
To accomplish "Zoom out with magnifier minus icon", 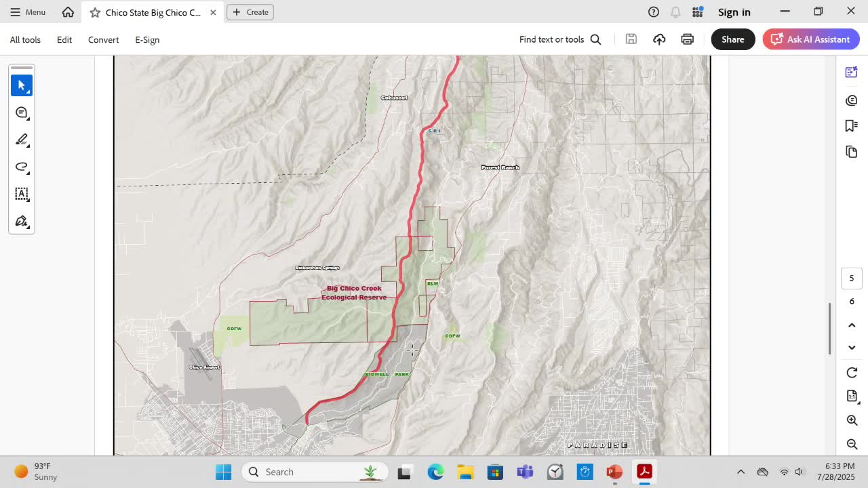I will tap(852, 445).
